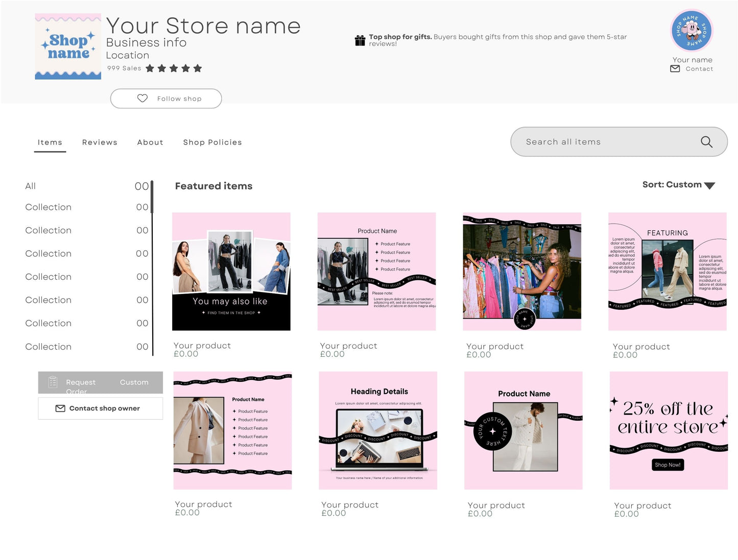Click the Contact link under Your name
Viewport: 738px width, 560px height.
(x=699, y=68)
